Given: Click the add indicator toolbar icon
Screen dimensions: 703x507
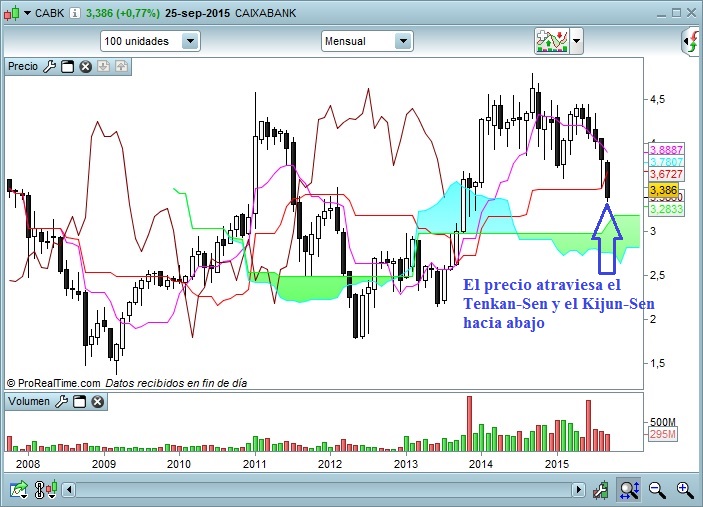Looking at the screenshot, I should coord(552,41).
